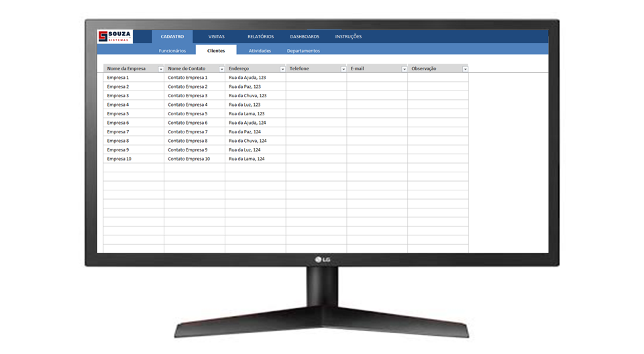
Task: Click the cell 'Contato Empresa 2'
Action: [195, 86]
